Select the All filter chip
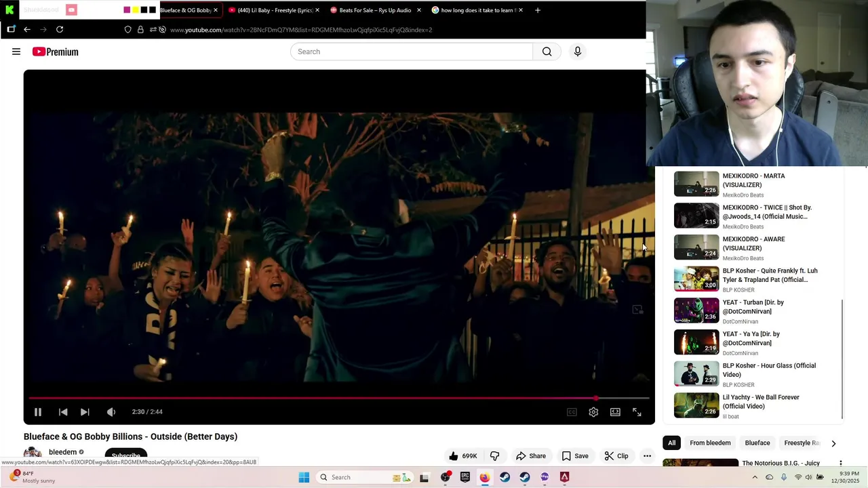 click(x=671, y=443)
